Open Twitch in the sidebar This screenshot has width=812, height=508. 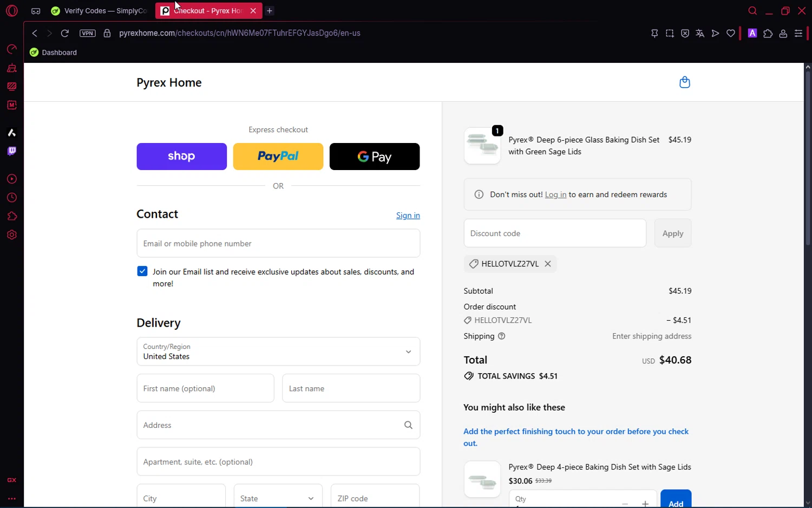point(12,151)
